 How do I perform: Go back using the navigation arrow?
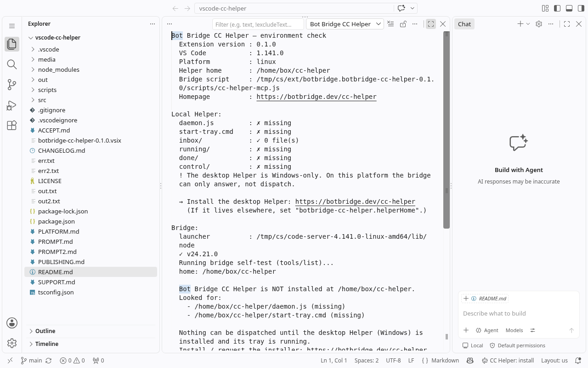pyautogui.click(x=175, y=8)
